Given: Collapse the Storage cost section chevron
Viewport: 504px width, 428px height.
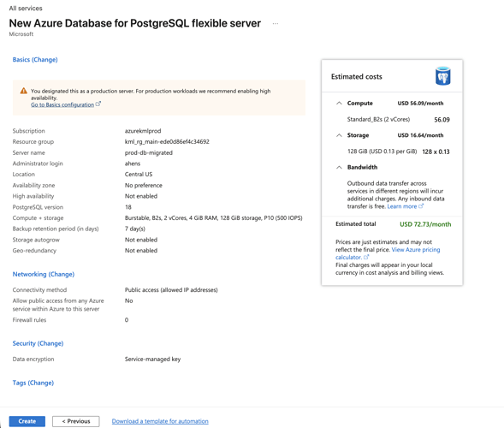Looking at the screenshot, I should [x=339, y=135].
